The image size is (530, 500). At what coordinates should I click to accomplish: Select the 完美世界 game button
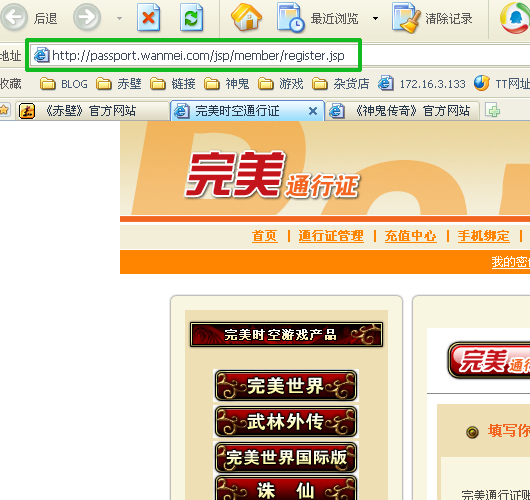tap(286, 386)
